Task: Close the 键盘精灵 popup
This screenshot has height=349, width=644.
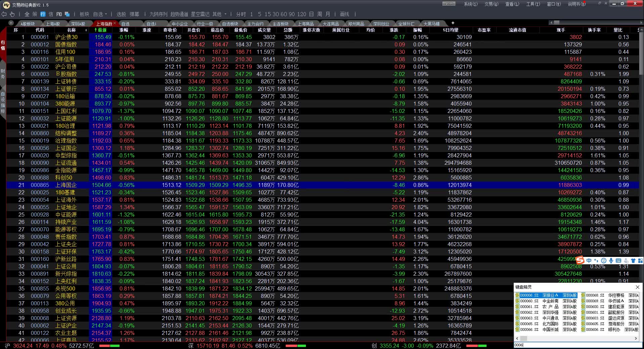Action: click(637, 287)
